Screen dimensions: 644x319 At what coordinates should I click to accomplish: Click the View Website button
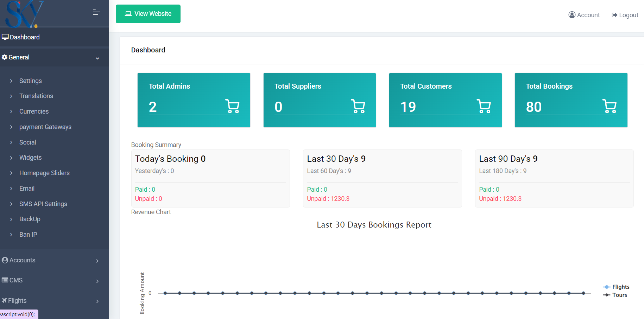148,14
